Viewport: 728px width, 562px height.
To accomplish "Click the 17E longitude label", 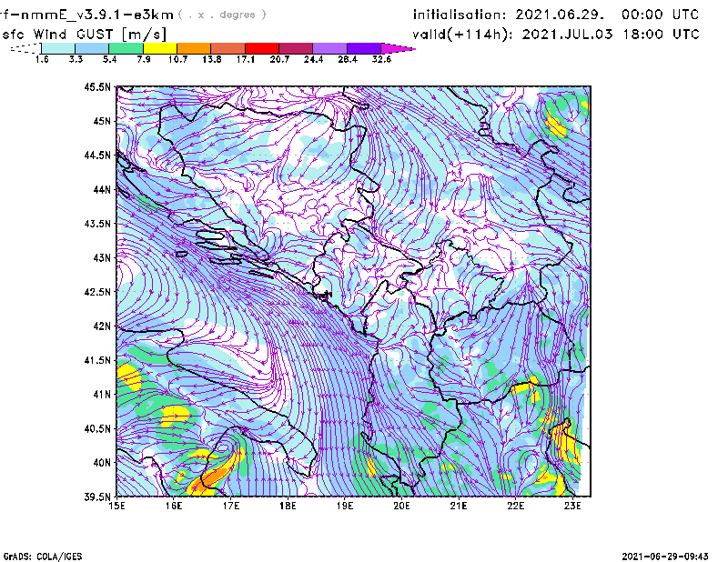I will pyautogui.click(x=231, y=506).
